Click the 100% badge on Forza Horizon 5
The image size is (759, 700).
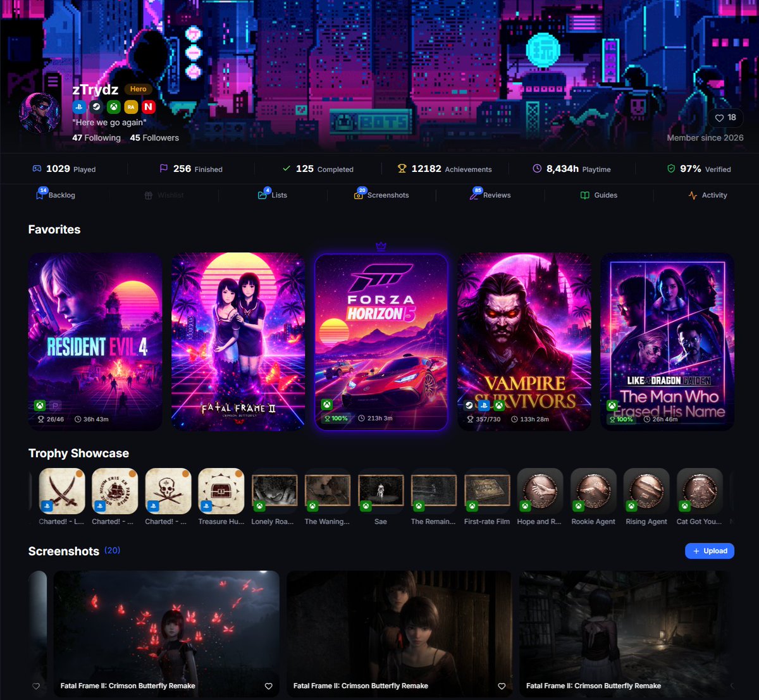pos(336,419)
